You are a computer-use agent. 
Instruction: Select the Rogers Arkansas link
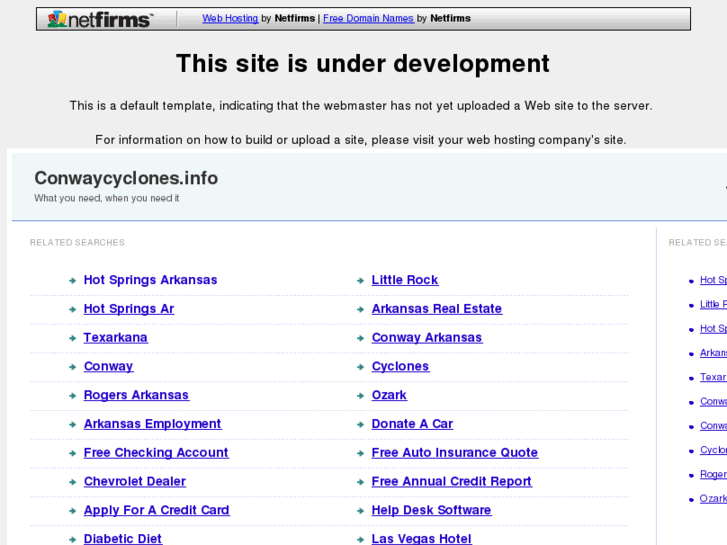(x=136, y=395)
